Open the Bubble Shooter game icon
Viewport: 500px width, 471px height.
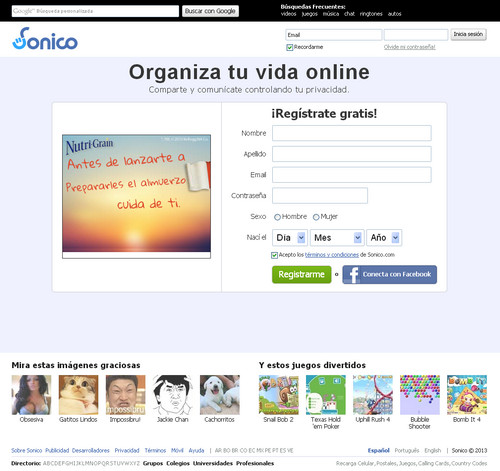tap(420, 395)
